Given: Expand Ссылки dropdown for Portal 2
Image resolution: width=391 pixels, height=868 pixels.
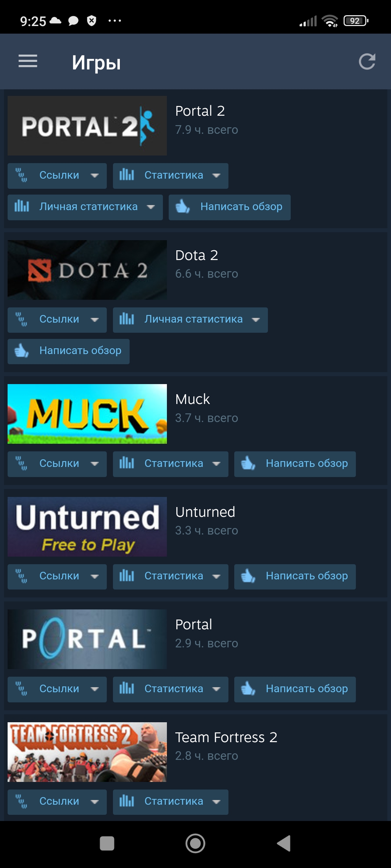Looking at the screenshot, I should pyautogui.click(x=57, y=176).
